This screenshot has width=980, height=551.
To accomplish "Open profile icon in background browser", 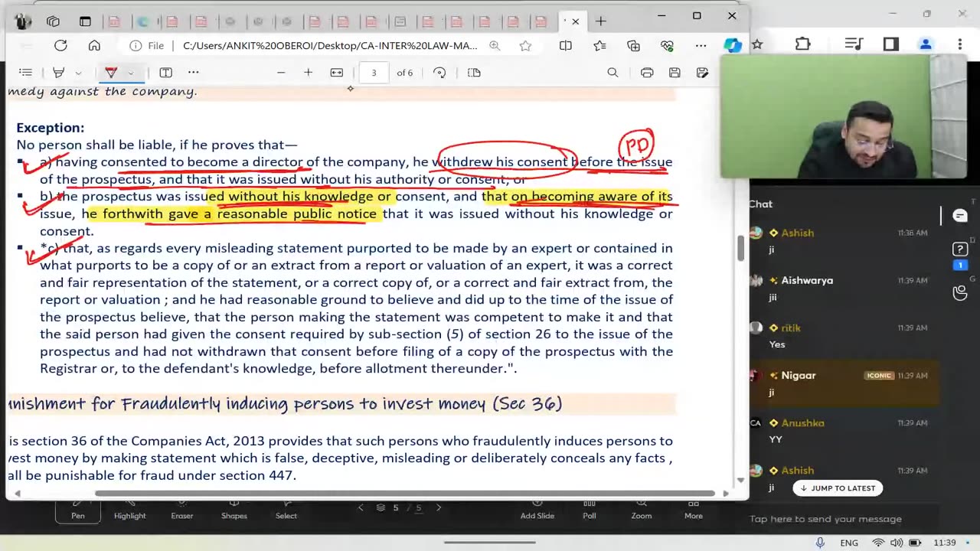I will (x=926, y=44).
